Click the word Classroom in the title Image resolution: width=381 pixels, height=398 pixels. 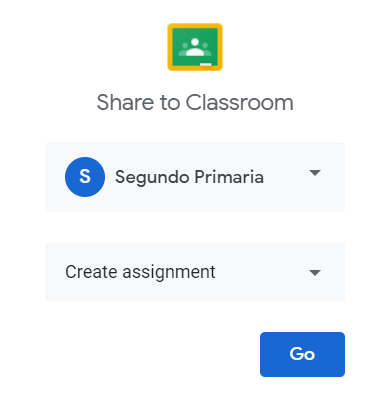tap(239, 102)
